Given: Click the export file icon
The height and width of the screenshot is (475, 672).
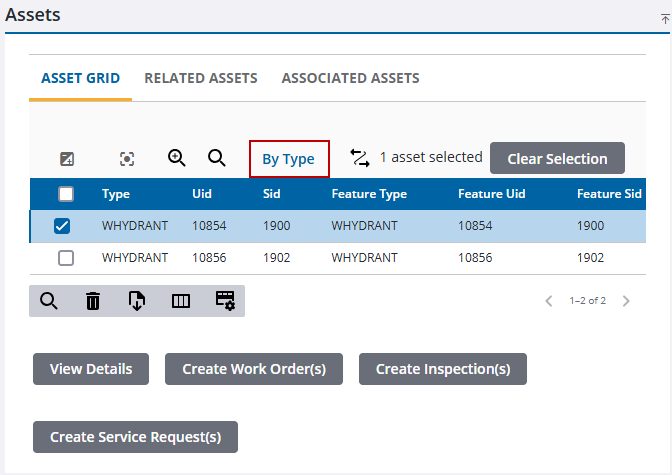Looking at the screenshot, I should click(x=137, y=300).
